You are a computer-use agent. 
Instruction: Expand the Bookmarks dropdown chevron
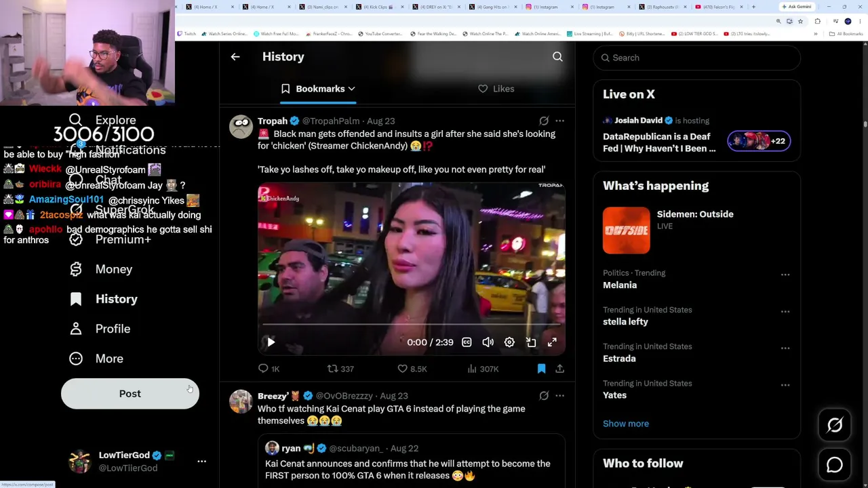pos(351,89)
